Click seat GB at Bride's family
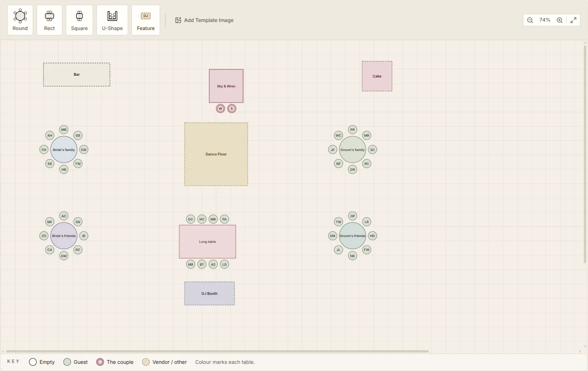Viewport: 588px width, 371px height. [x=78, y=135]
